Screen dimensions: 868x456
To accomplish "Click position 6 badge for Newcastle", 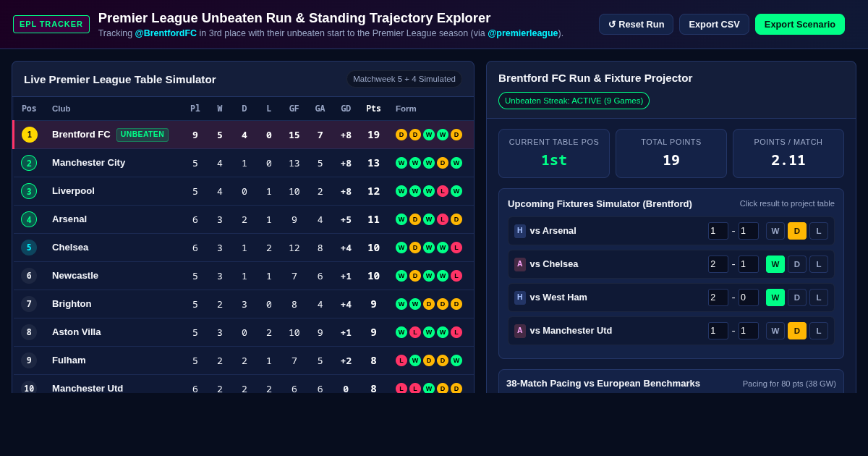I will click(29, 276).
